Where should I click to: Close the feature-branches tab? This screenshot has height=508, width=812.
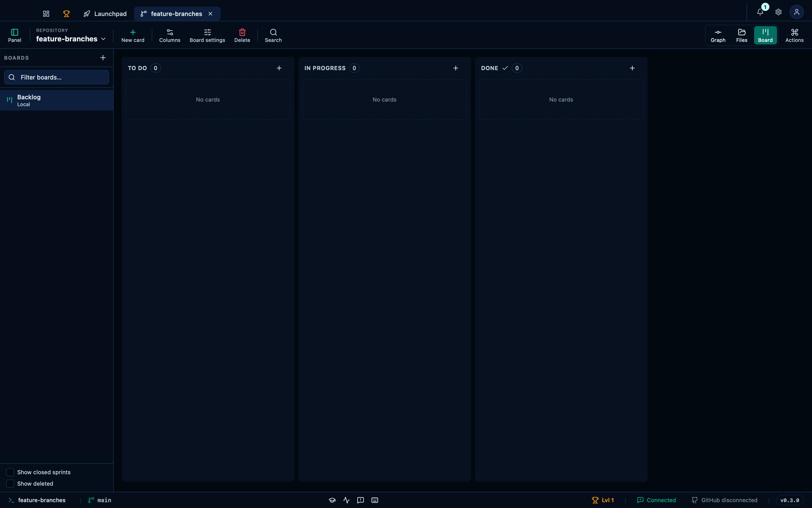pos(210,14)
